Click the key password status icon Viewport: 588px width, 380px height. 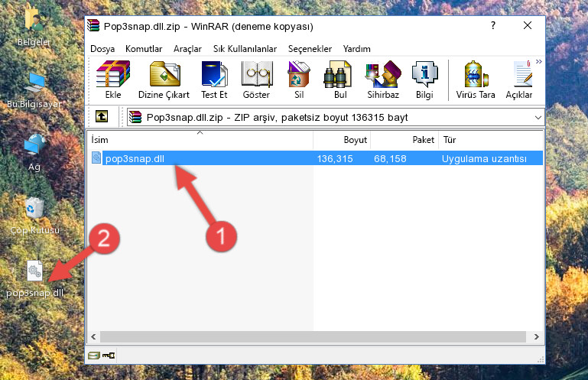(x=109, y=355)
